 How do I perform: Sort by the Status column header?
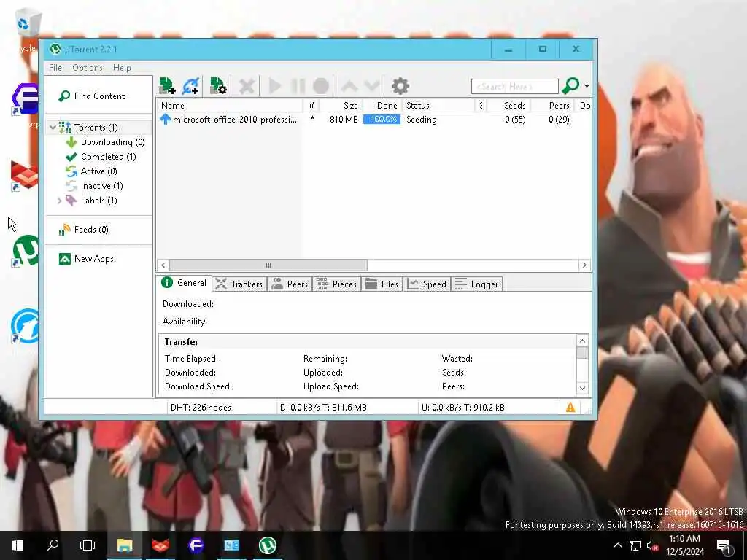click(x=438, y=106)
